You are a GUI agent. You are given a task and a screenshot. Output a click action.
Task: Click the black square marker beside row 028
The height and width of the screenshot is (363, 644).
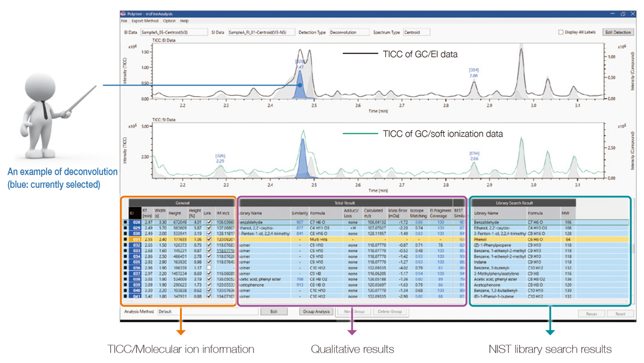125,222
